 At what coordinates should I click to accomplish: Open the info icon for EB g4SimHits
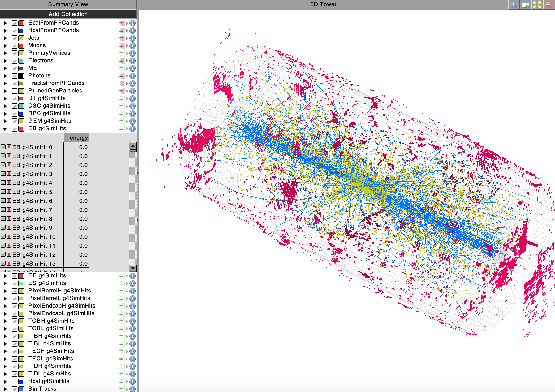pyautogui.click(x=132, y=129)
